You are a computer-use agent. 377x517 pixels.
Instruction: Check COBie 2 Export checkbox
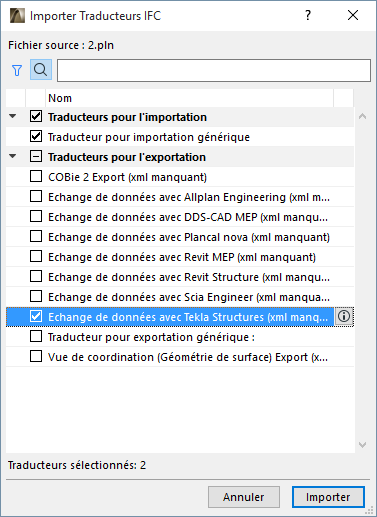coord(36,176)
